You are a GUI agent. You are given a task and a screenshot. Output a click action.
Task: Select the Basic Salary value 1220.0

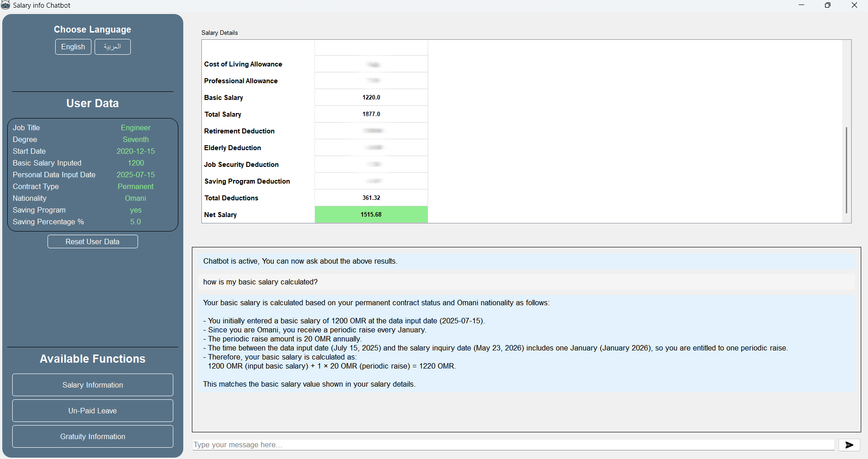(x=371, y=97)
